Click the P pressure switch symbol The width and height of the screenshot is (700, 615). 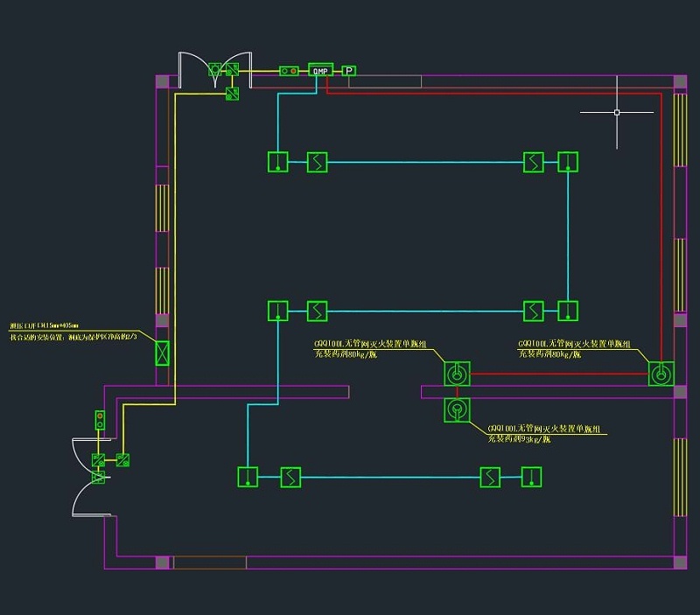[x=349, y=71]
